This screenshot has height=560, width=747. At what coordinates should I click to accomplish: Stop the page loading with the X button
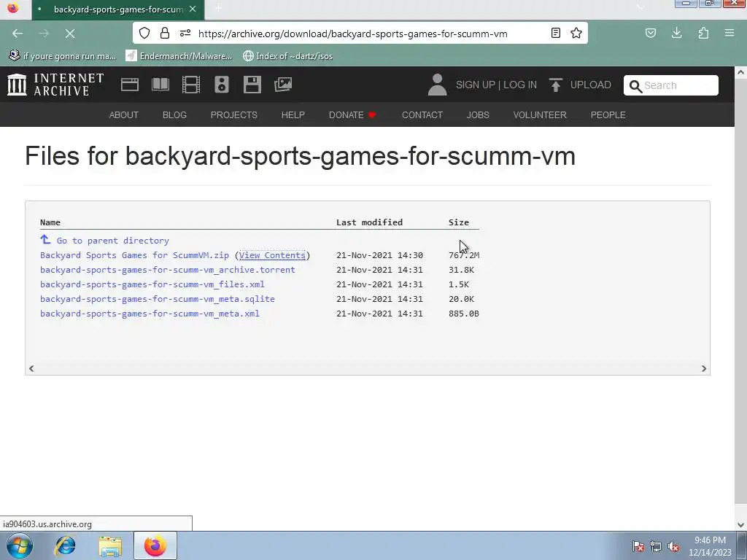pyautogui.click(x=70, y=34)
